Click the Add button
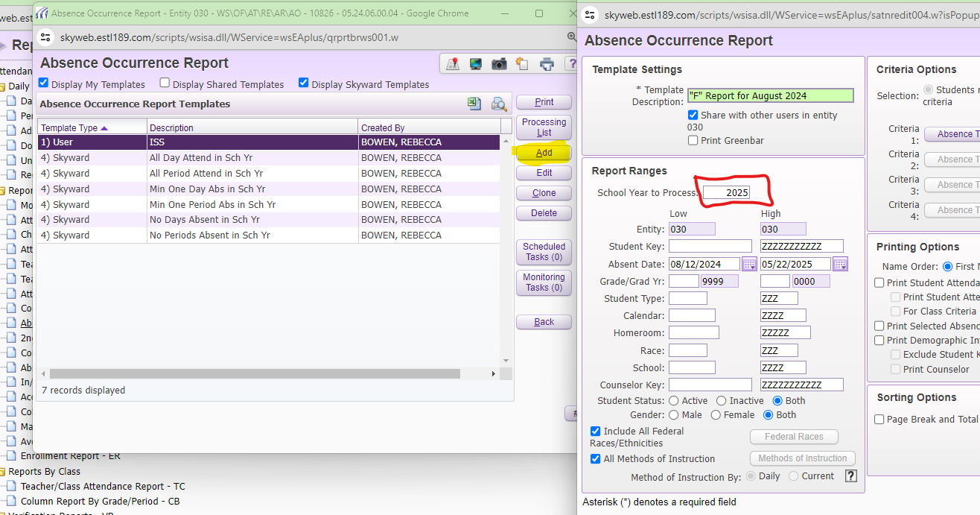Image resolution: width=980 pixels, height=515 pixels. point(544,153)
